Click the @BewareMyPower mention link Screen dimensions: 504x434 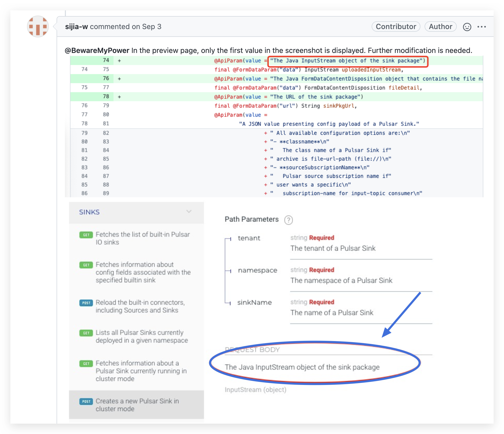point(97,50)
